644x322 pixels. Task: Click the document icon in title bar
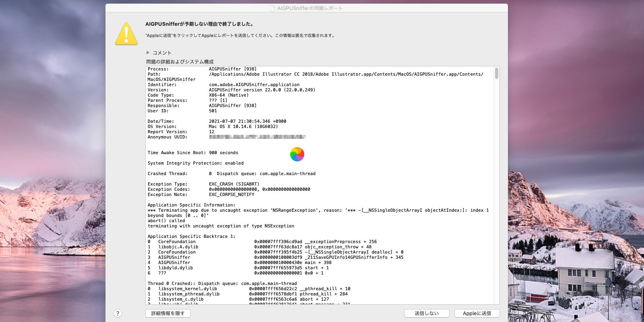(272, 8)
